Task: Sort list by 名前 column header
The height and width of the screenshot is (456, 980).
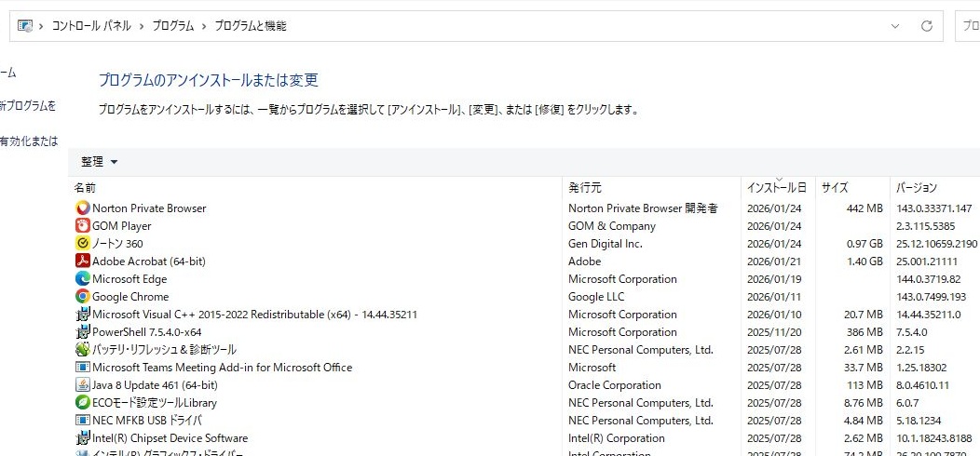Action: pyautogui.click(x=85, y=188)
